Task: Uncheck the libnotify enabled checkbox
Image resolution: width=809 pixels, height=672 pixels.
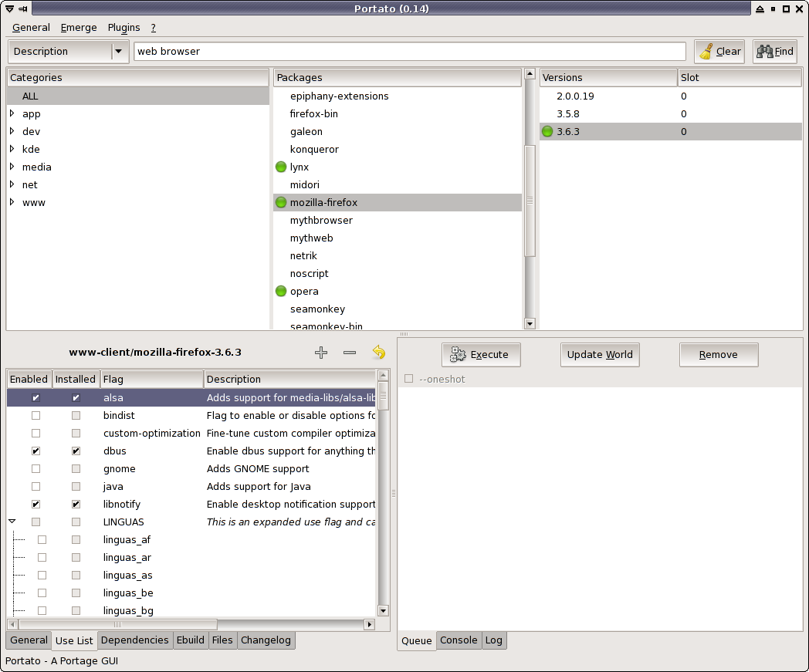Action: coord(36,505)
